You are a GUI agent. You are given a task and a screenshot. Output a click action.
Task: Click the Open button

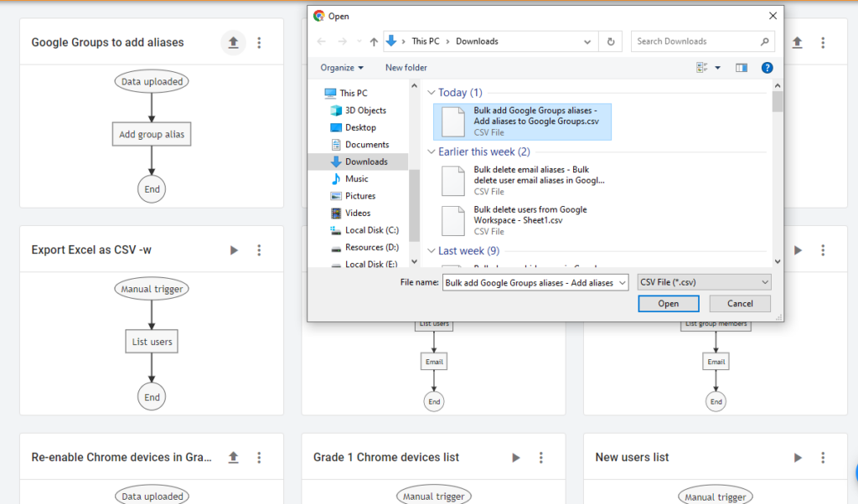(668, 303)
